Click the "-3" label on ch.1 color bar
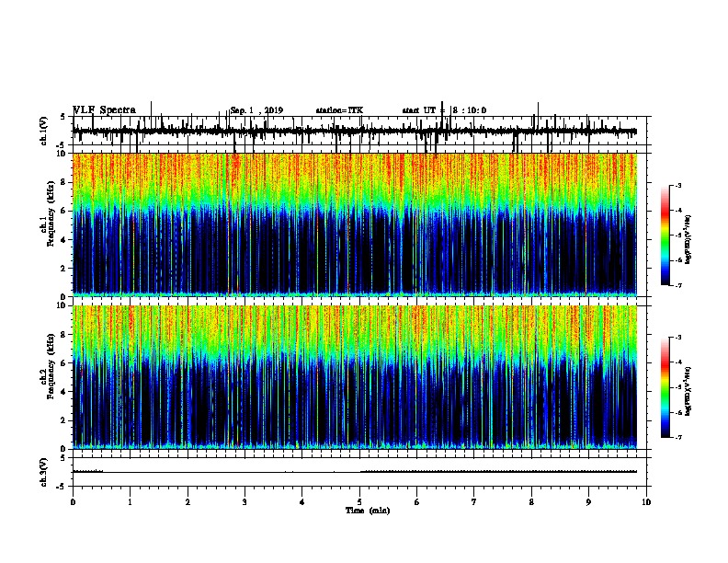The image size is (728, 563). point(677,185)
